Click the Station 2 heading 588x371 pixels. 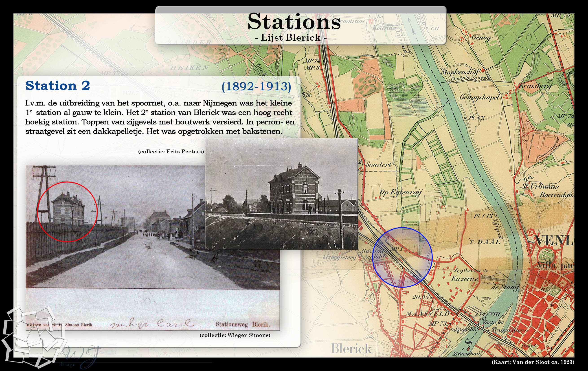point(58,86)
